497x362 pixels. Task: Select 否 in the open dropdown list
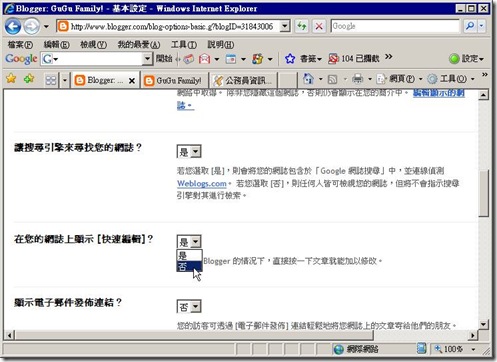point(189,266)
